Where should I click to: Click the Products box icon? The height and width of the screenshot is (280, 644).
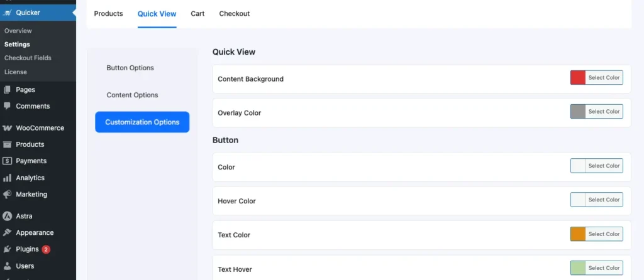(x=7, y=144)
